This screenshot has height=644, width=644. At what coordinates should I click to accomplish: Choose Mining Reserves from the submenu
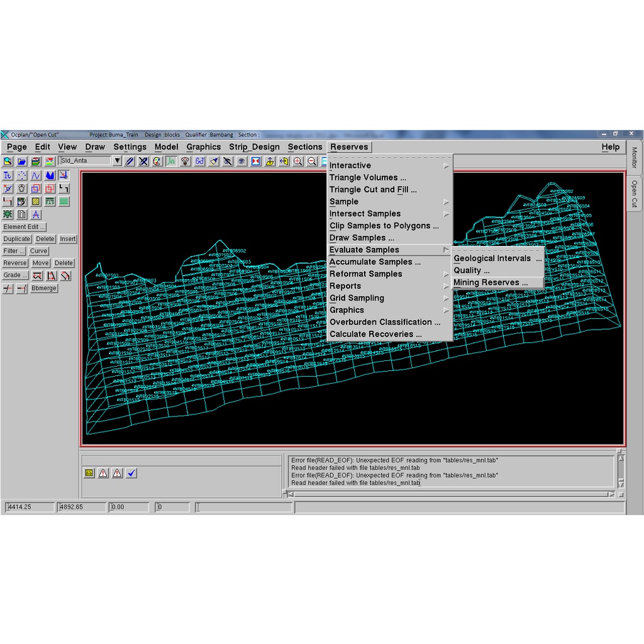click(x=491, y=282)
